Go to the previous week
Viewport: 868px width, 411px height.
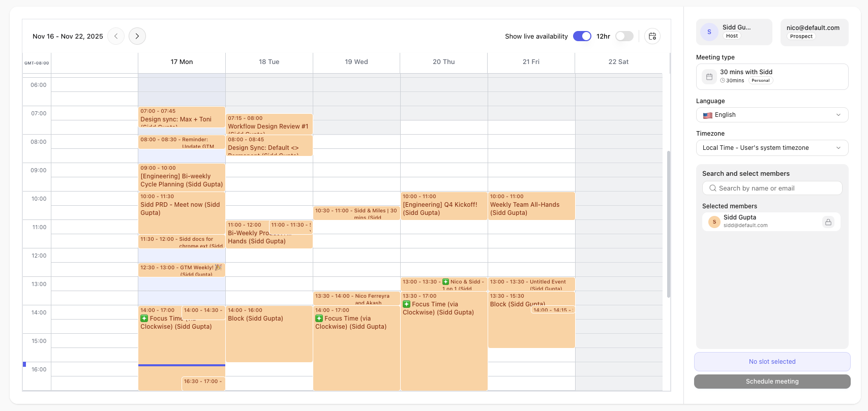tap(116, 36)
